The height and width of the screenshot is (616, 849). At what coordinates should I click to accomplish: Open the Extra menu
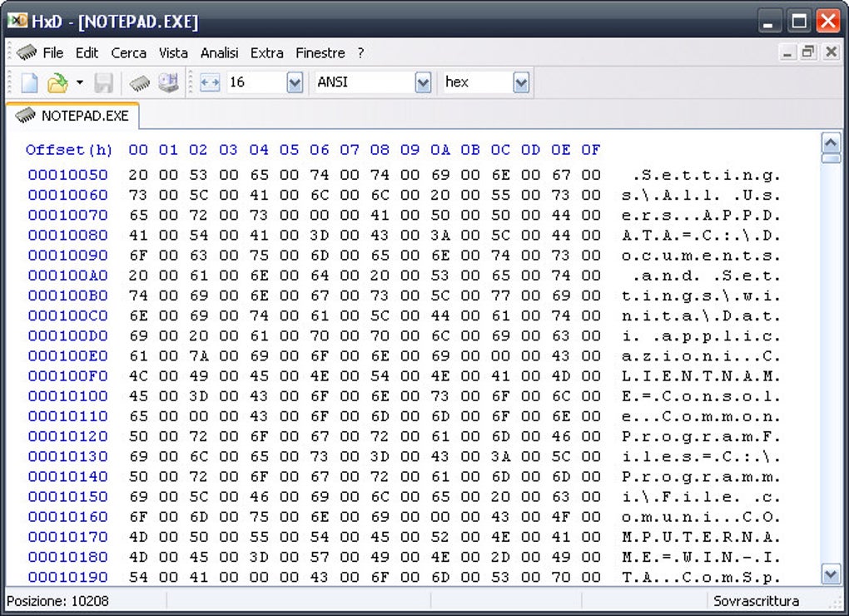pos(266,52)
